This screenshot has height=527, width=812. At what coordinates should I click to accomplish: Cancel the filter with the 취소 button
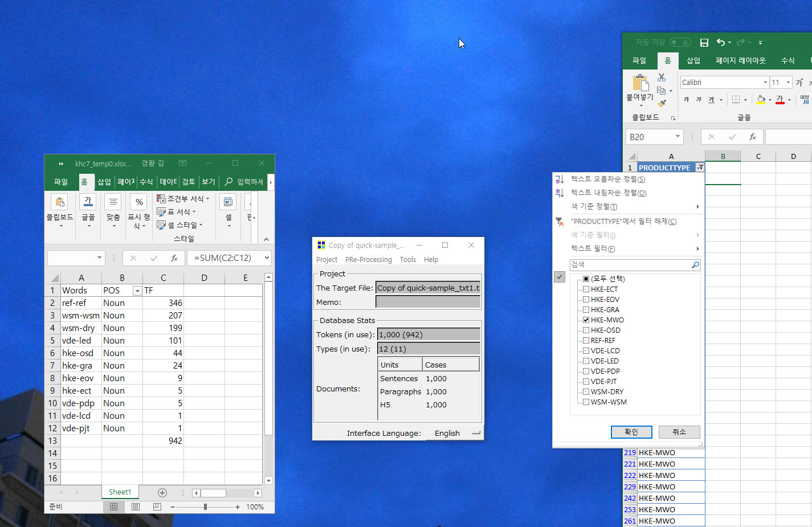coord(679,432)
